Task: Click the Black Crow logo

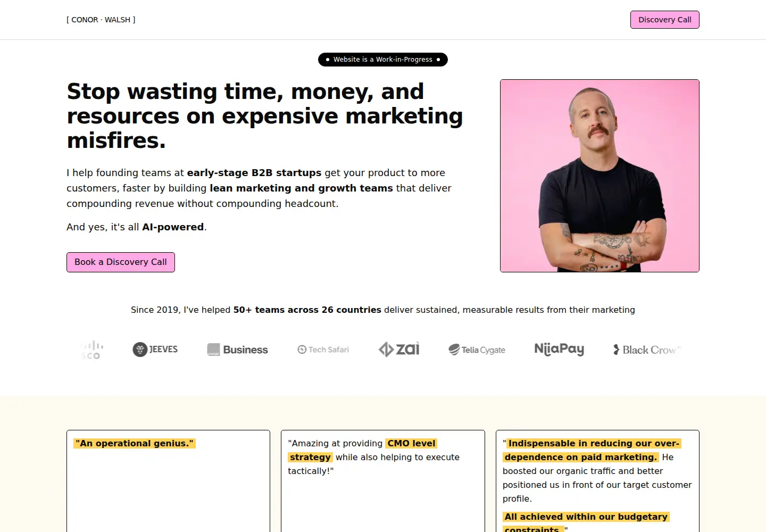Action: (x=647, y=350)
